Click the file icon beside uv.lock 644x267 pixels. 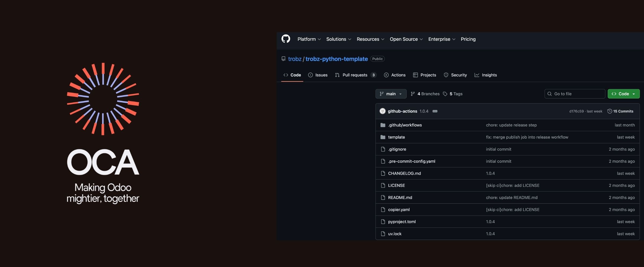[383, 233]
